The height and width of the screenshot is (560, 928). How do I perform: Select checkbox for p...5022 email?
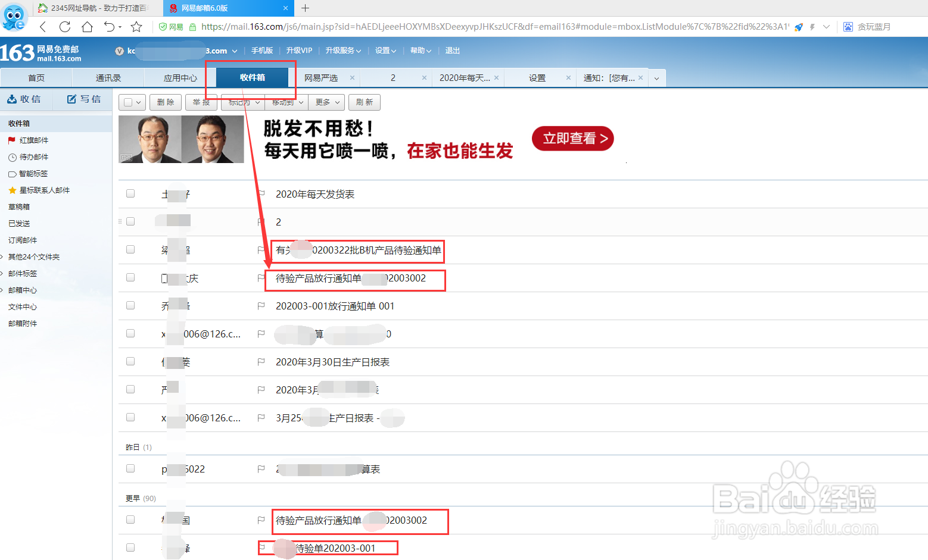[130, 468]
